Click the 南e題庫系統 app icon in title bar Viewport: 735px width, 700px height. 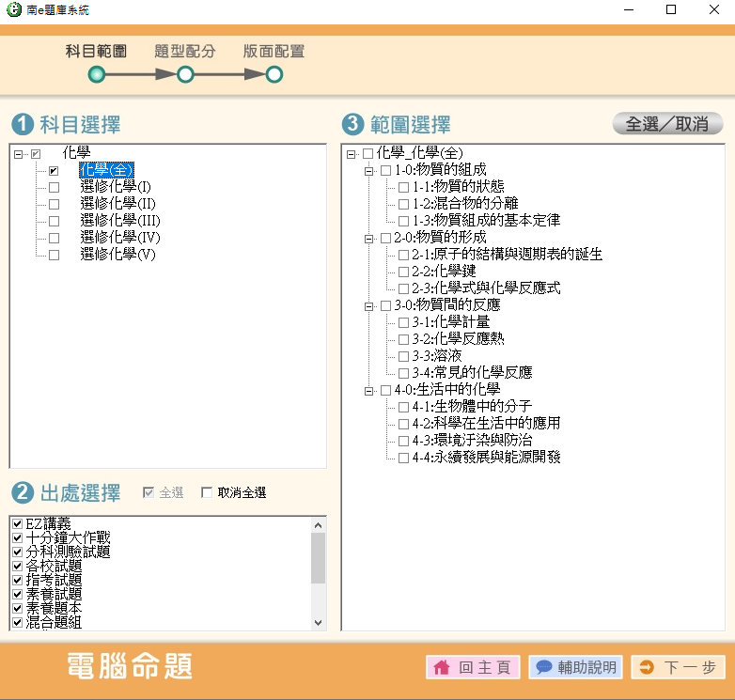[x=14, y=9]
